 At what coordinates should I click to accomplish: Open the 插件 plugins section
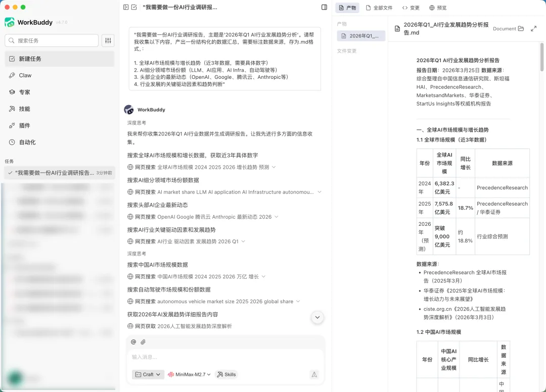pyautogui.click(x=60, y=126)
